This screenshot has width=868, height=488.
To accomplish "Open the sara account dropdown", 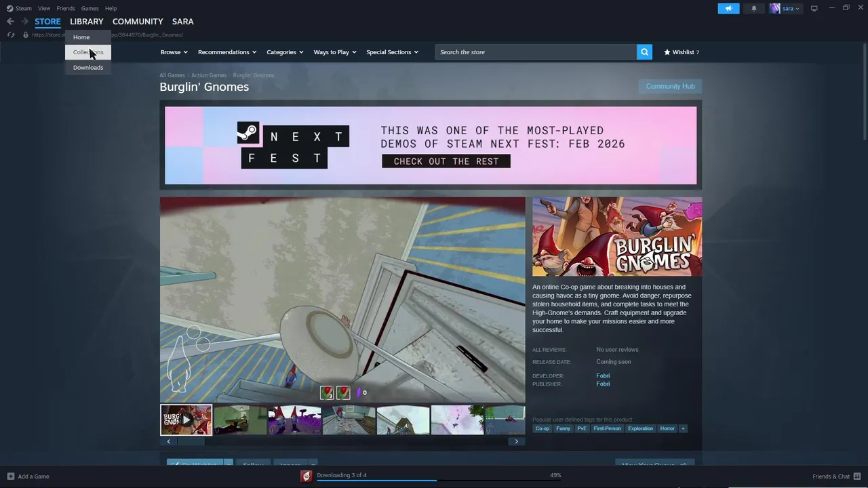I will [x=785, y=8].
